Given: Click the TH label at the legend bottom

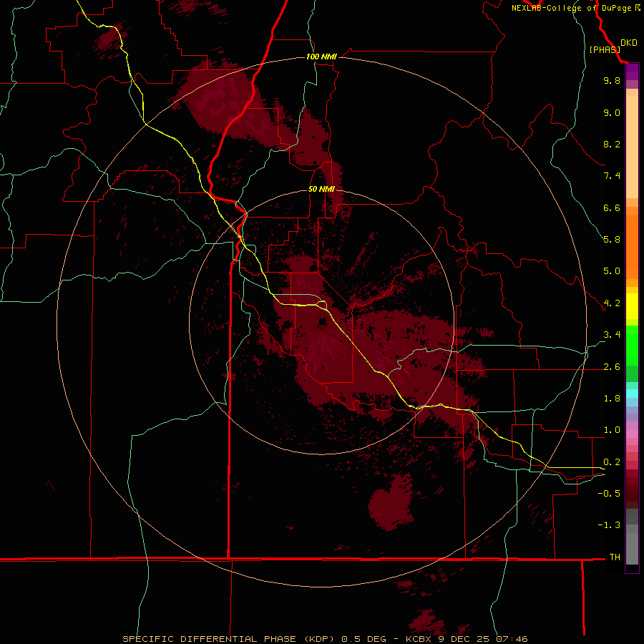Looking at the screenshot, I should pyautogui.click(x=615, y=557).
